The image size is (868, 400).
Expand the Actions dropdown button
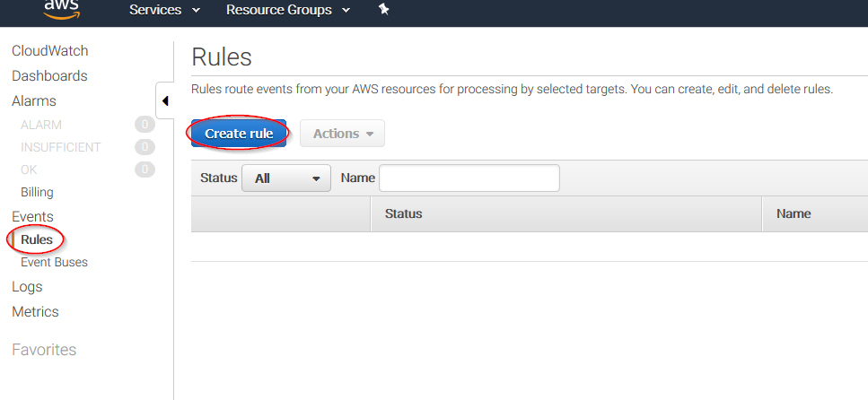click(x=342, y=134)
